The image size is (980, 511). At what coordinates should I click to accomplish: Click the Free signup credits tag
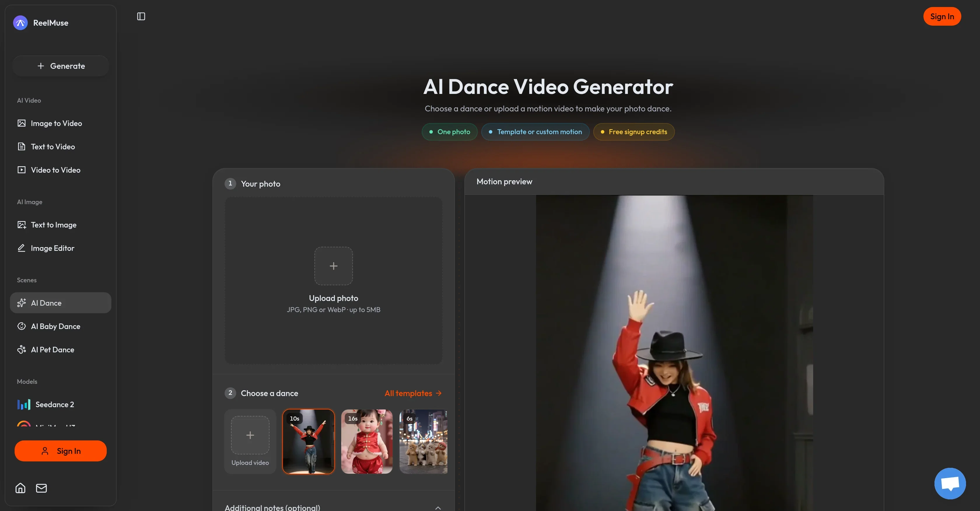(x=634, y=132)
